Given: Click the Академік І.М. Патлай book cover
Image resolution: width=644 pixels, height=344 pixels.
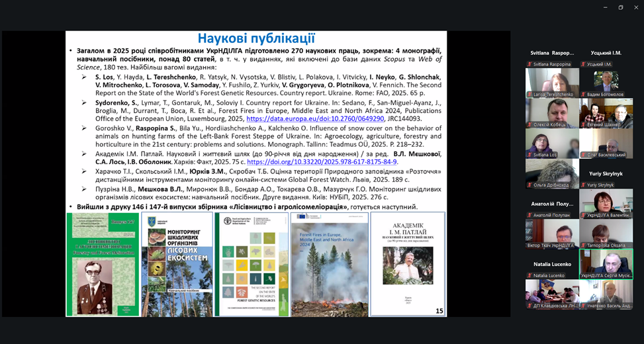Looking at the screenshot, I should pyautogui.click(x=407, y=264).
